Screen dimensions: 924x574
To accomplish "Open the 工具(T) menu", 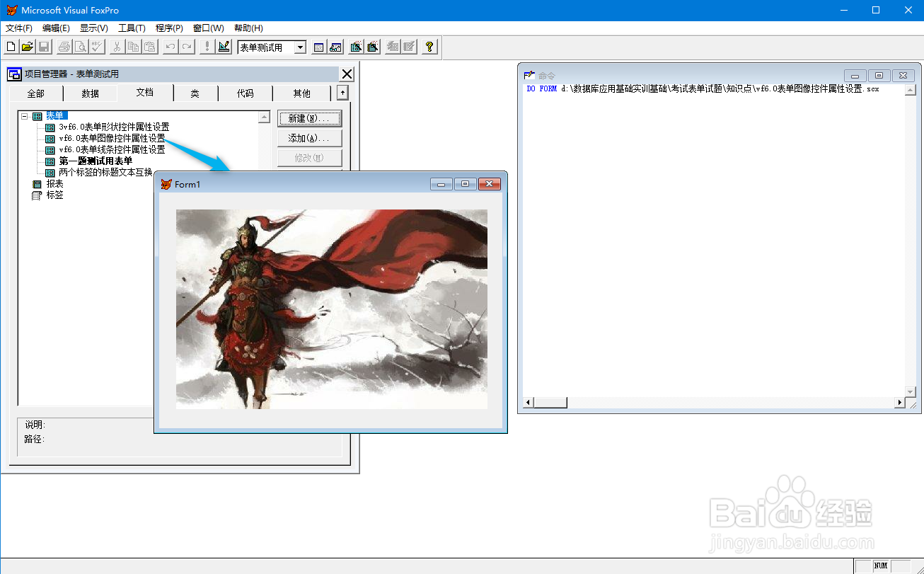I will tap(132, 28).
